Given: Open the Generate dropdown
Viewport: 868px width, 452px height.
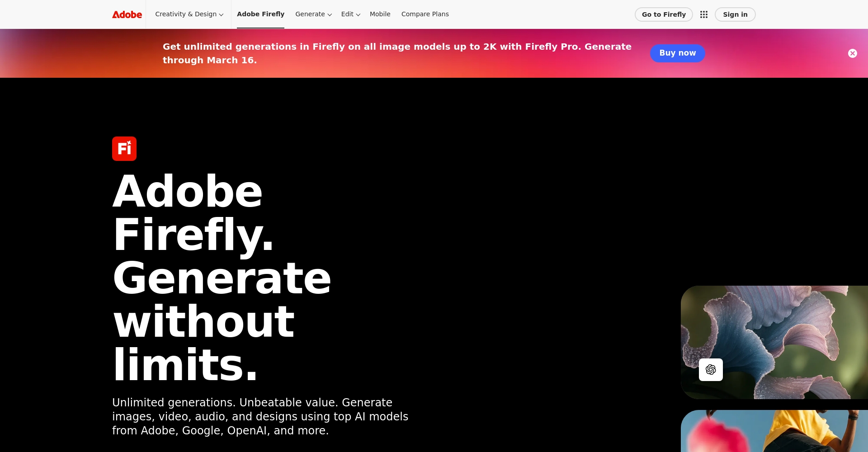Looking at the screenshot, I should (x=313, y=14).
